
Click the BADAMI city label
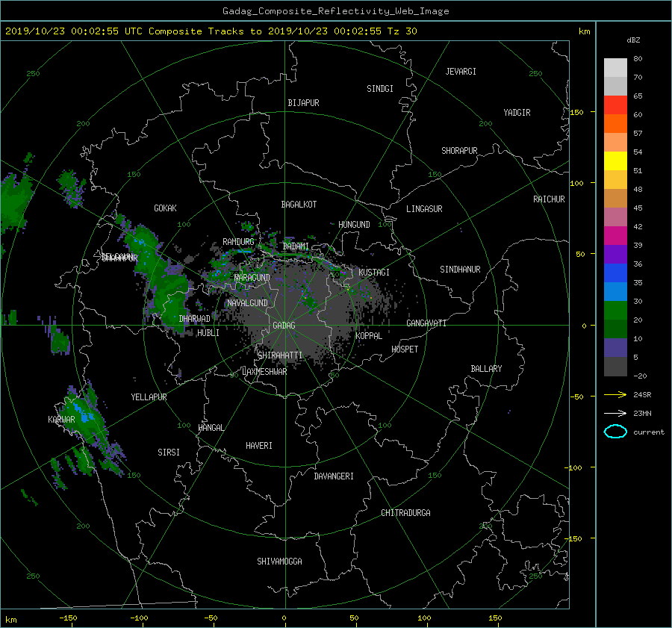coord(296,246)
